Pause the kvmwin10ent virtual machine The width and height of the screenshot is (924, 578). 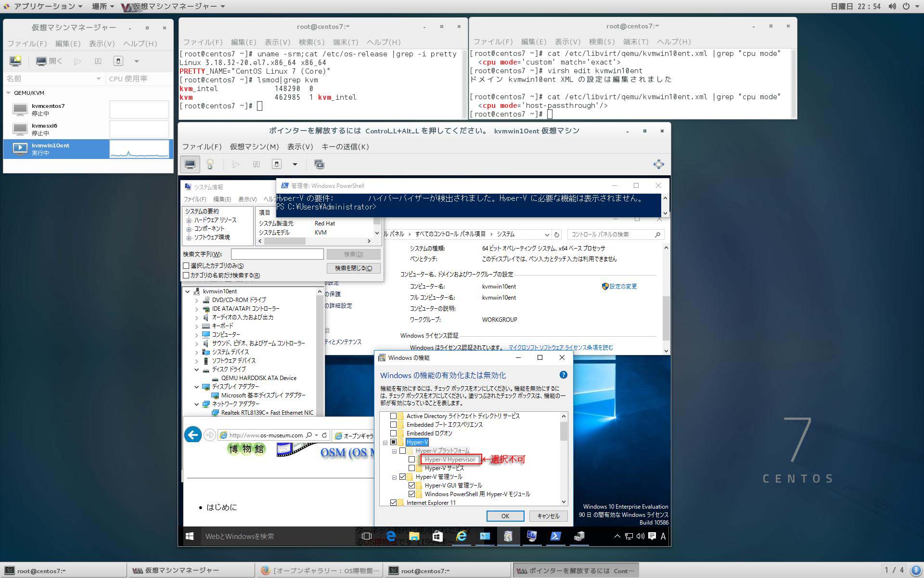click(x=256, y=164)
